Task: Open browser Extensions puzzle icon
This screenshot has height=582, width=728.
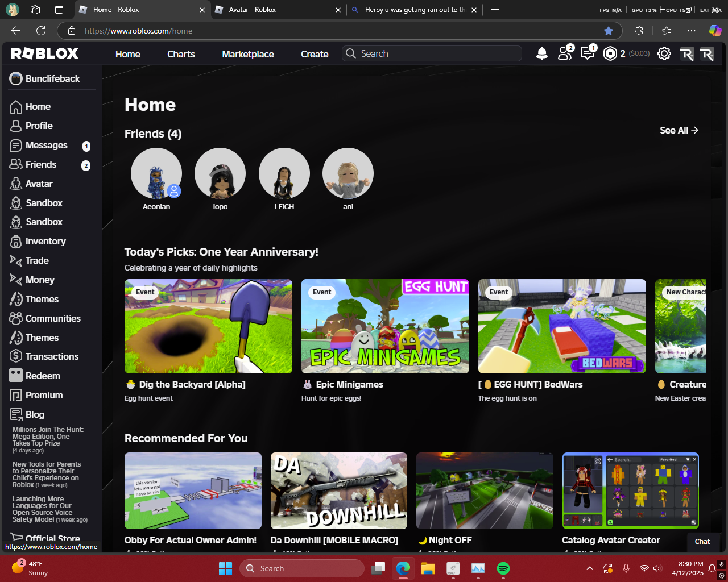Action: [639, 31]
